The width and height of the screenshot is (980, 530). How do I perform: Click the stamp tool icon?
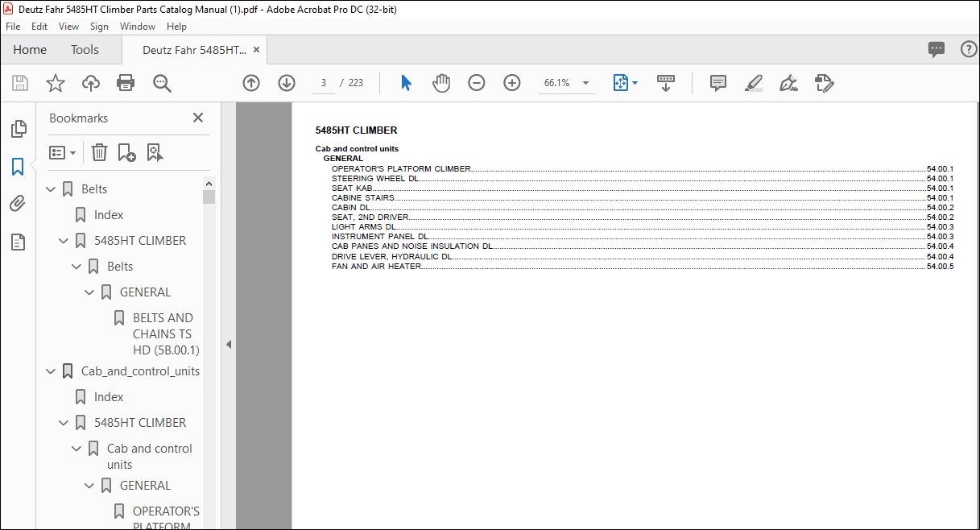click(825, 83)
